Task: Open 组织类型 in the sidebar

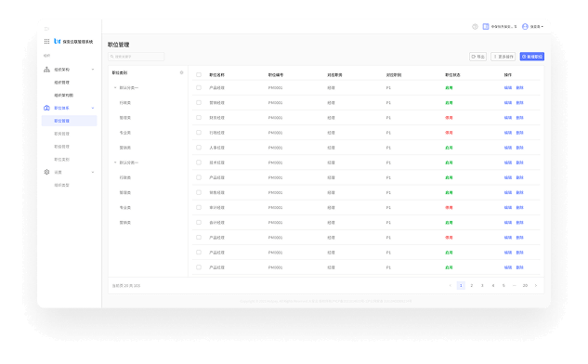Action: point(62,185)
